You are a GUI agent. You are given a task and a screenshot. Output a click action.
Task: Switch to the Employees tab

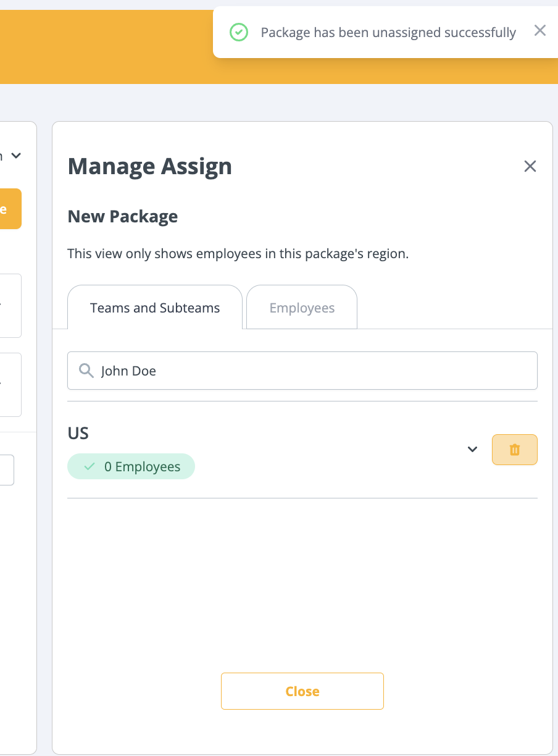click(302, 308)
